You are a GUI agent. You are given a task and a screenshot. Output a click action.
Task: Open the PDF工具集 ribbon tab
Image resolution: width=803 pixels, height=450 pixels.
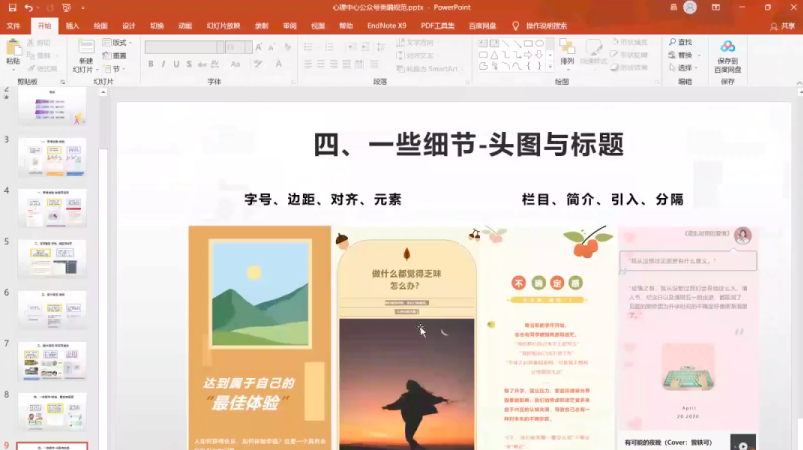437,26
